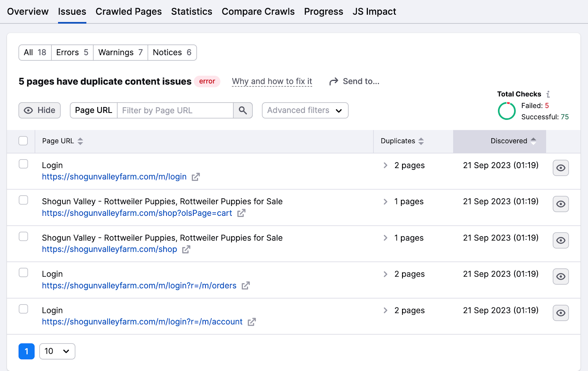Click the Total Checks donut chart
The image size is (588, 371).
tap(506, 111)
